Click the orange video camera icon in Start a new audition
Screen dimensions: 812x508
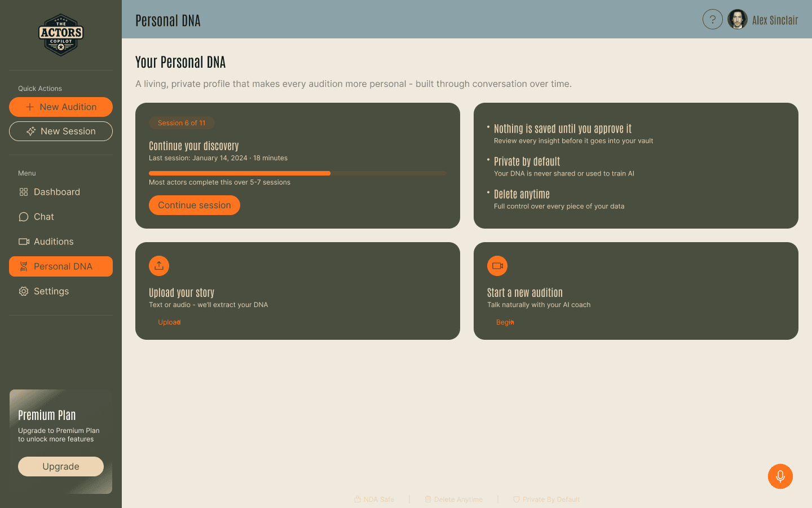497,266
